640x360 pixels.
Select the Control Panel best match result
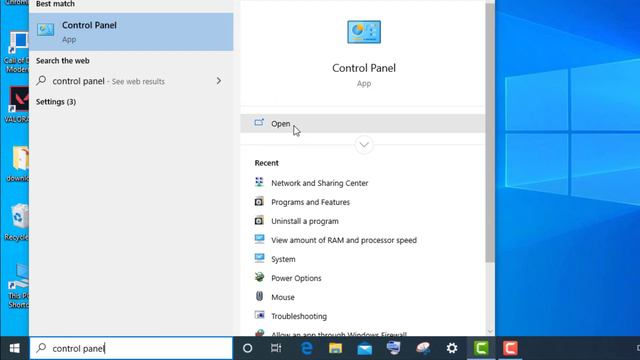coord(131,32)
